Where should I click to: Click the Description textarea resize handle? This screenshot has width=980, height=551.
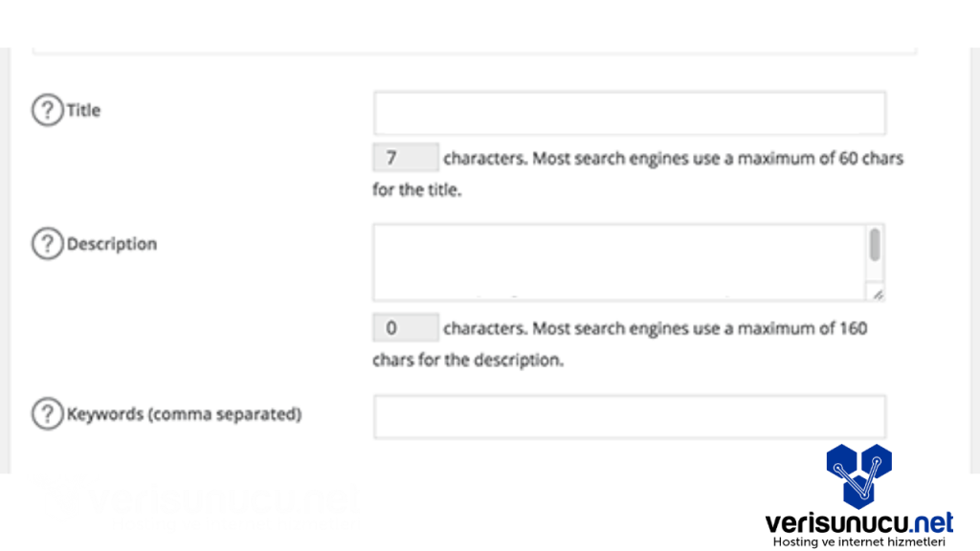click(877, 294)
